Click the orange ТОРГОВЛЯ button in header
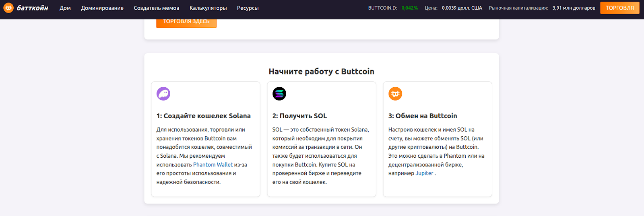 point(620,8)
